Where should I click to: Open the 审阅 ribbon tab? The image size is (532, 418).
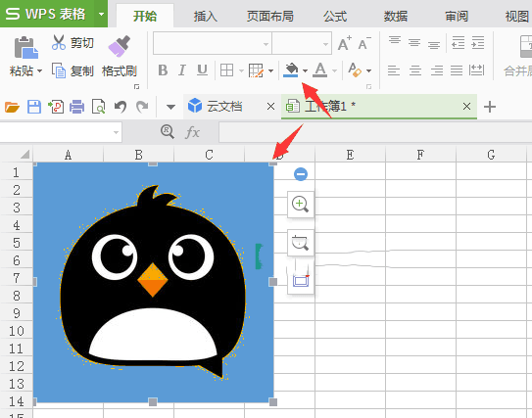click(x=457, y=16)
